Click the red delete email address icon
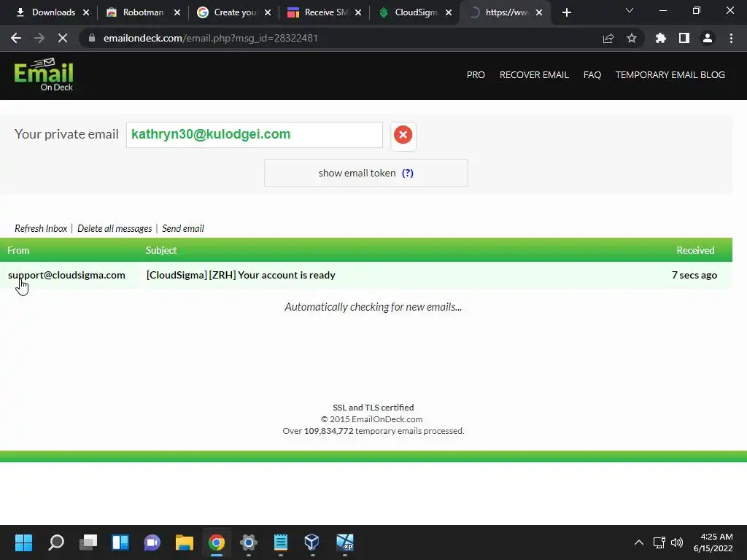Image resolution: width=747 pixels, height=560 pixels. coord(403,135)
